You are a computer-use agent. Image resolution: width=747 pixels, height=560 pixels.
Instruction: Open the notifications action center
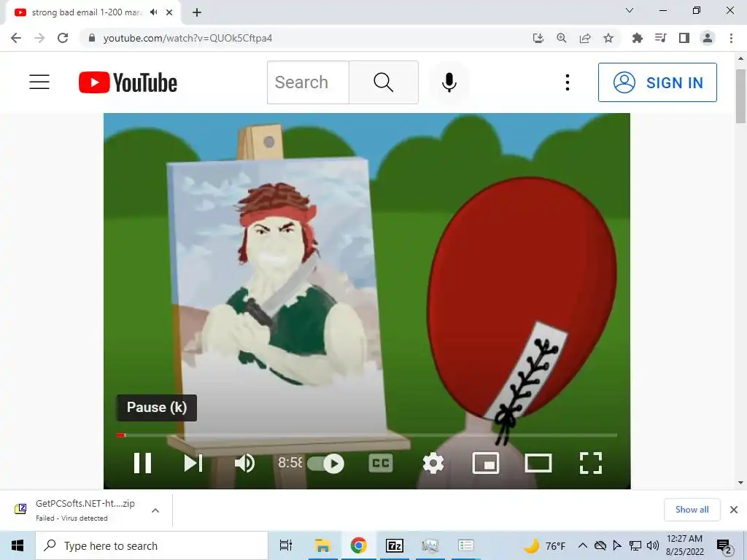click(724, 545)
